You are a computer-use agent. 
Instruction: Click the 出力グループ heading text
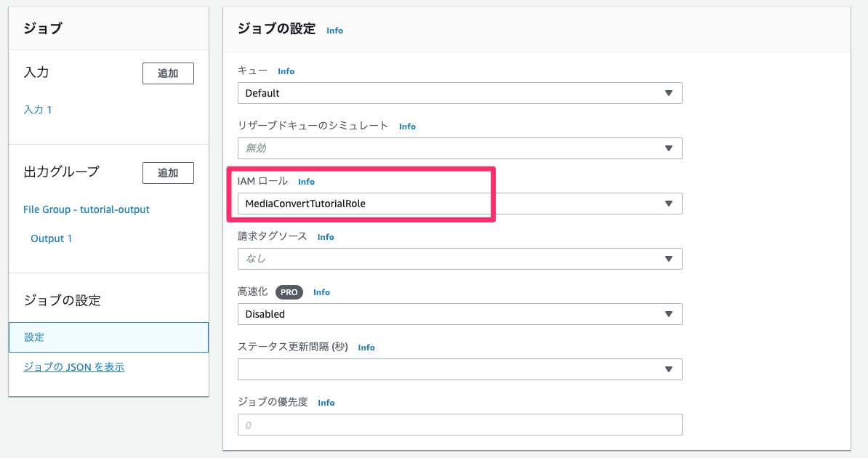pyautogui.click(x=61, y=172)
